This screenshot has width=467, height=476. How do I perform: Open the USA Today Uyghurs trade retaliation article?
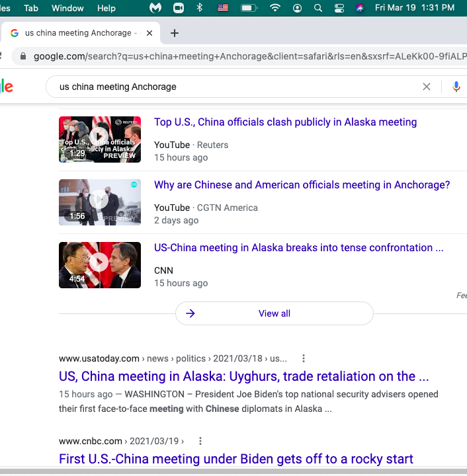pyautogui.click(x=243, y=377)
